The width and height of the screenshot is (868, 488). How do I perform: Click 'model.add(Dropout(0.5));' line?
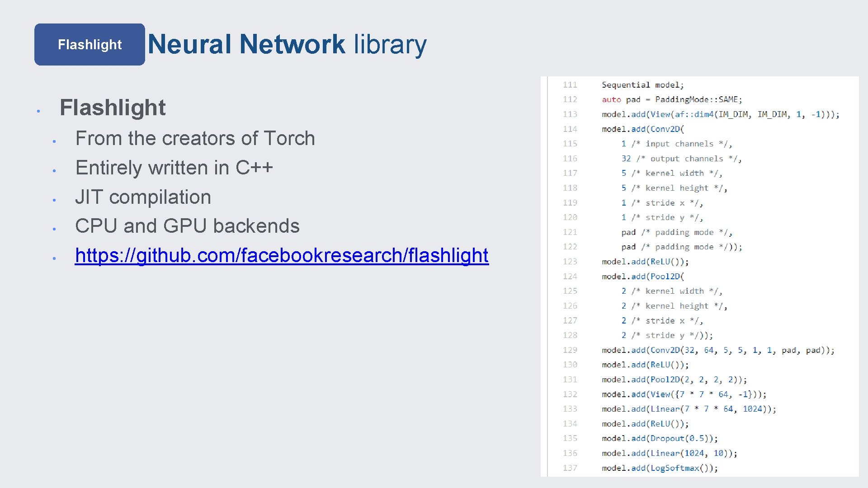click(x=660, y=438)
